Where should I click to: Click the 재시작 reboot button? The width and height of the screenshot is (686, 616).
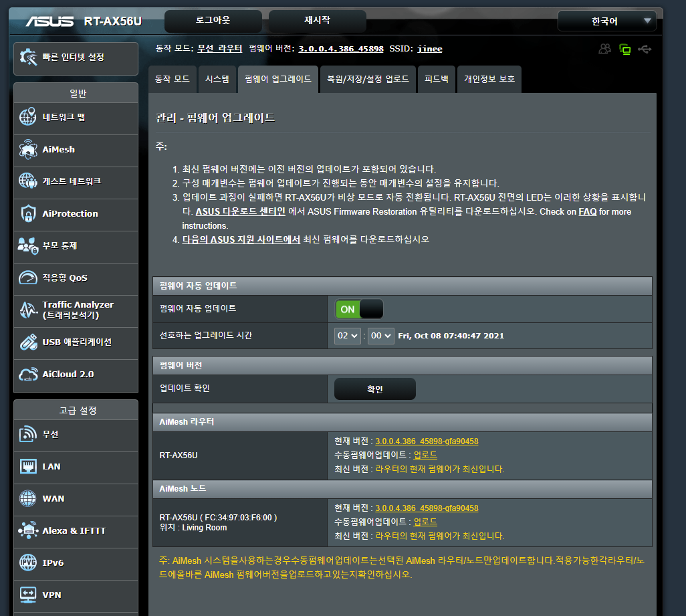[x=317, y=21]
